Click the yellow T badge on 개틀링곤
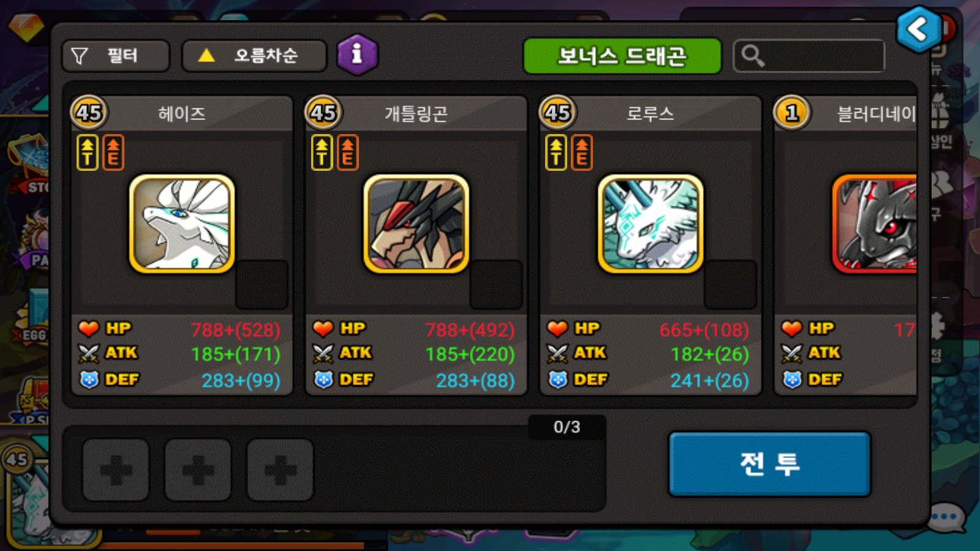The image size is (980, 551). (x=322, y=152)
